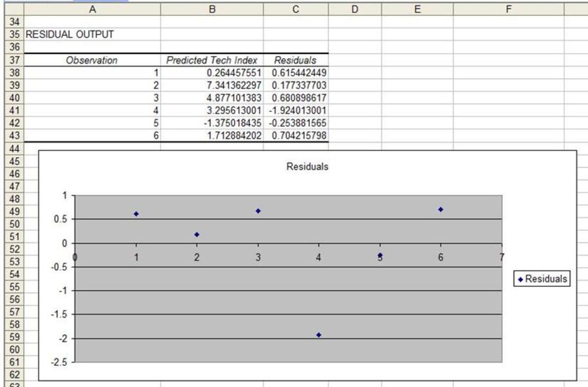
Task: Click the Observation header cell
Action: 92,60
